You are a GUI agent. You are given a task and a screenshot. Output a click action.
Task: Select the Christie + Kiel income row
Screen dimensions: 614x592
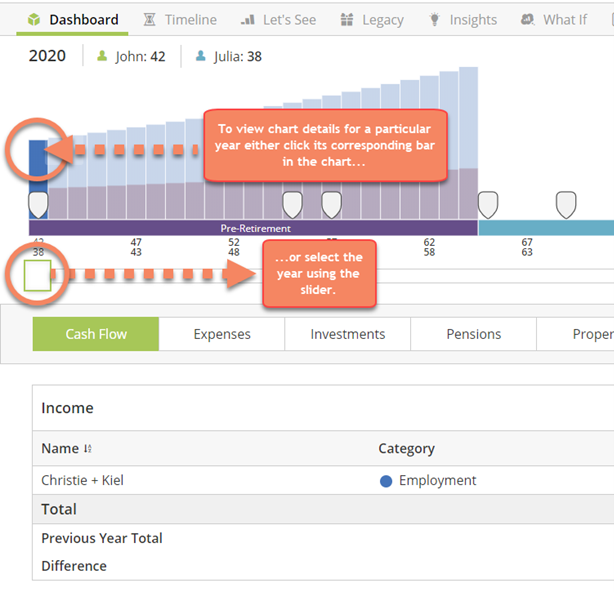[323, 480]
